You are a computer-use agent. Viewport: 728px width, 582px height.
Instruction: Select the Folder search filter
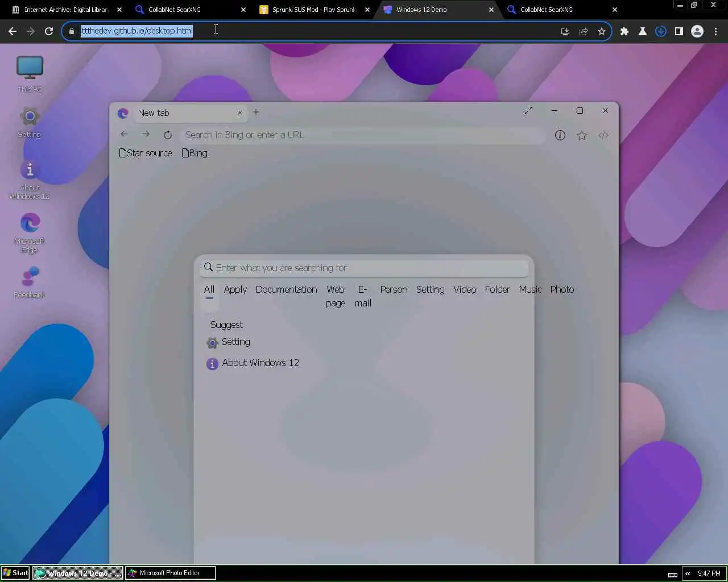(x=497, y=289)
